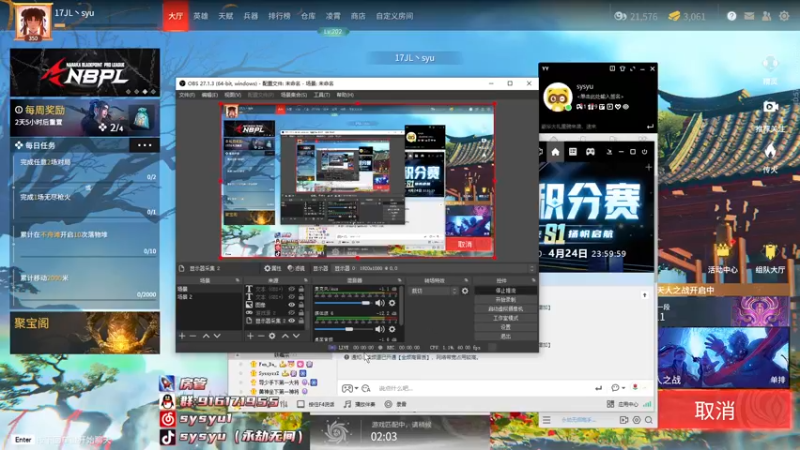800x450 pixels.
Task: Click the 传火 flame icon in game
Action: tap(770, 150)
